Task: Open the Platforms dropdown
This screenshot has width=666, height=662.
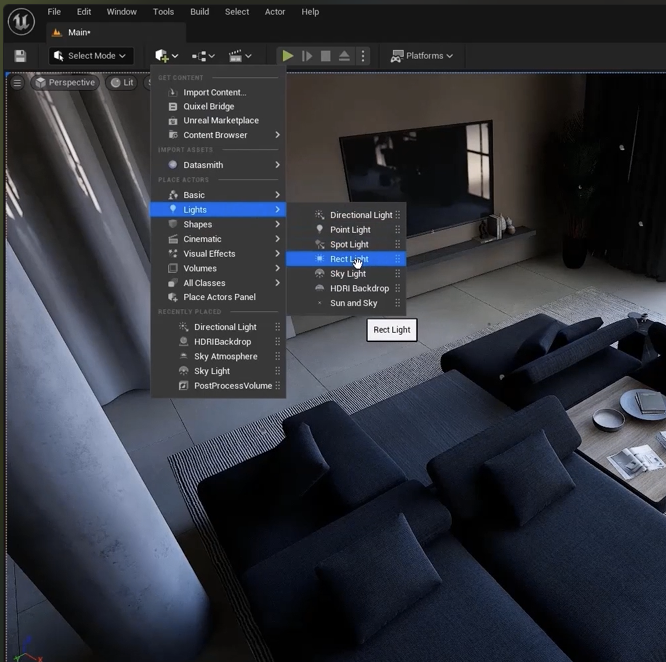Action: [422, 56]
